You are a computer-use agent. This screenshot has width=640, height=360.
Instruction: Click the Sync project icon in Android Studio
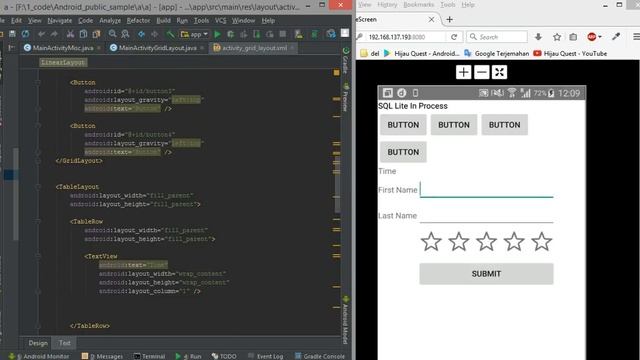click(x=25, y=34)
